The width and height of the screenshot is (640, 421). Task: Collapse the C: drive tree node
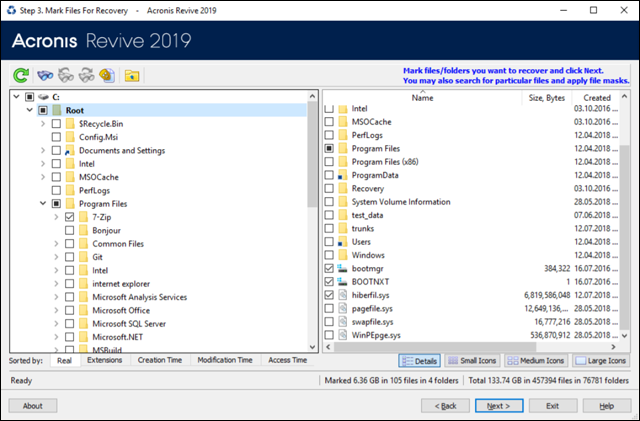coord(16,97)
